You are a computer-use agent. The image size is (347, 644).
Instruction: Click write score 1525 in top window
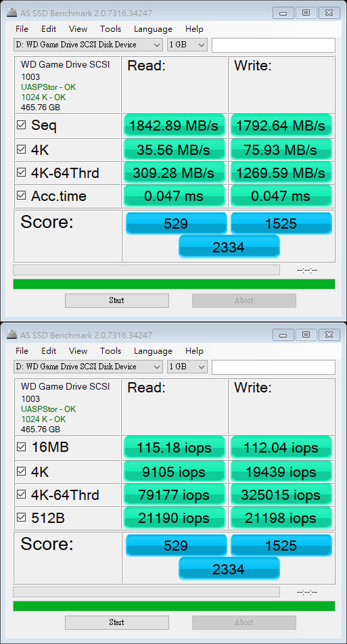(281, 223)
